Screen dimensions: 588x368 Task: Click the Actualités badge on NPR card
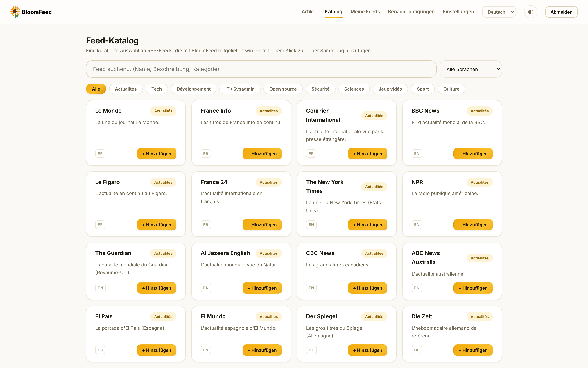click(x=479, y=182)
